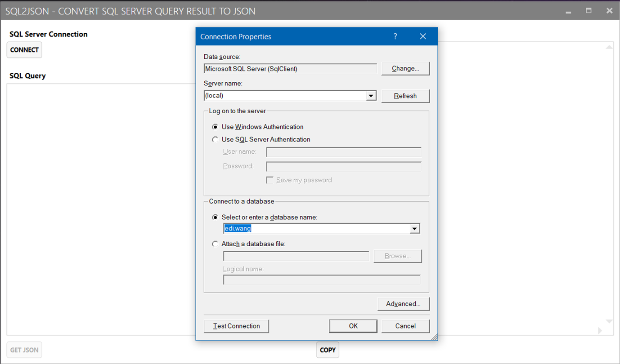This screenshot has width=620, height=364.
Task: Click the dialog help question mark icon
Action: tap(395, 36)
